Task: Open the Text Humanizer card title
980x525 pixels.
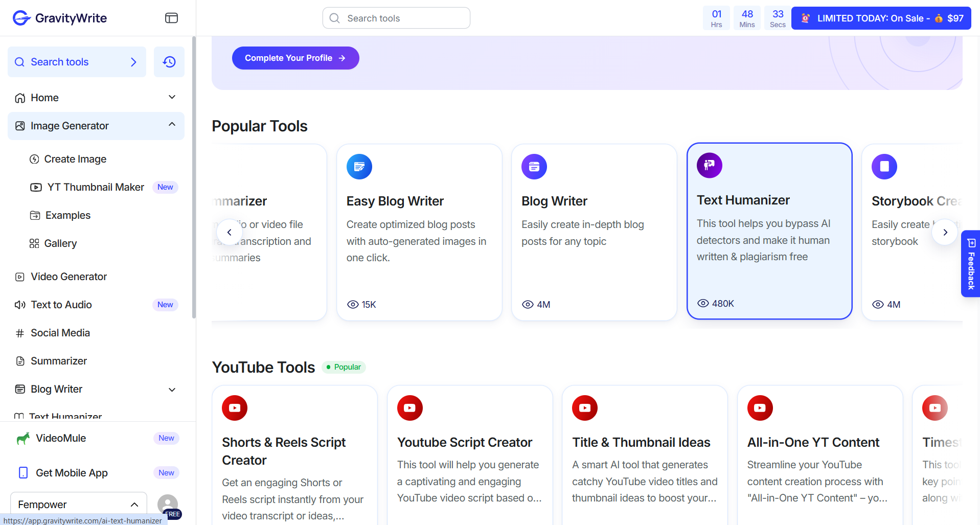Action: [x=743, y=200]
